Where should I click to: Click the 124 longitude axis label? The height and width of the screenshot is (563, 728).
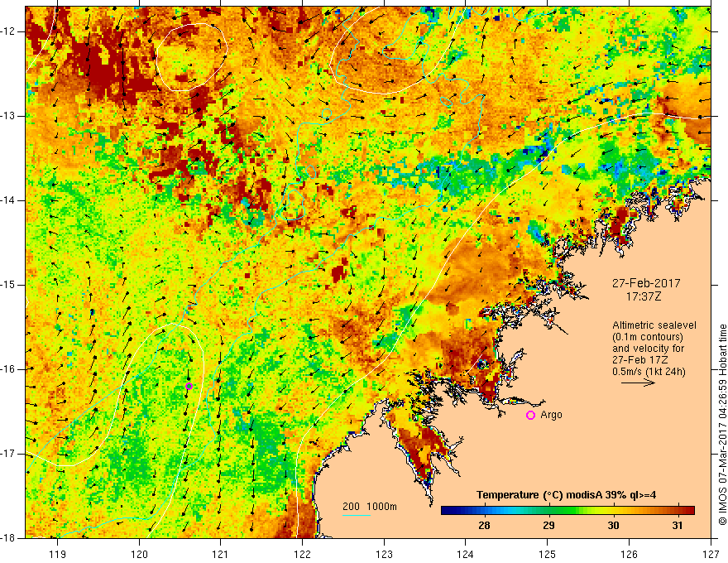[466, 554]
